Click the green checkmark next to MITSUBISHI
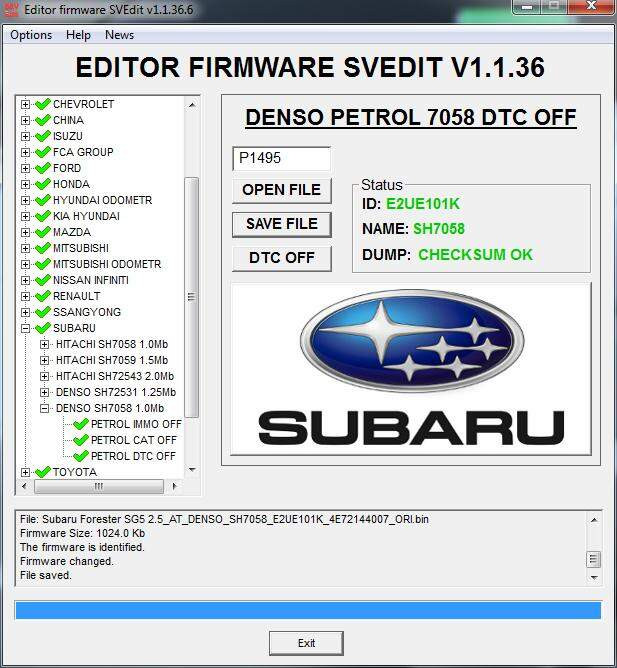617x668 pixels. (43, 248)
